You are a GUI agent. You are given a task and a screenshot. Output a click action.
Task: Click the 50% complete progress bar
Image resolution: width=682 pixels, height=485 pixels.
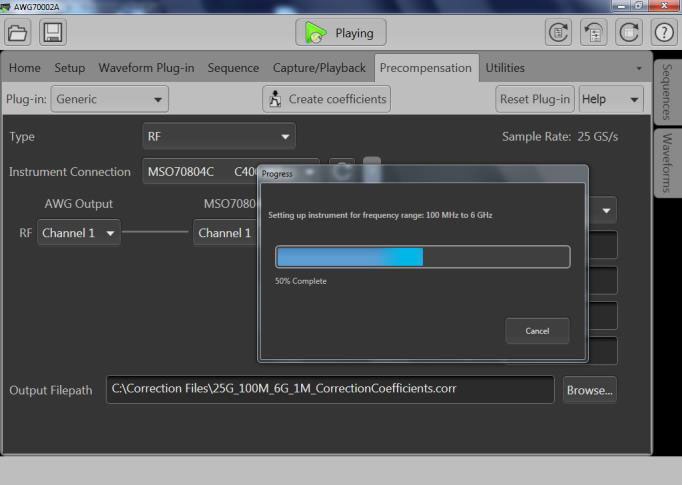(x=422, y=257)
